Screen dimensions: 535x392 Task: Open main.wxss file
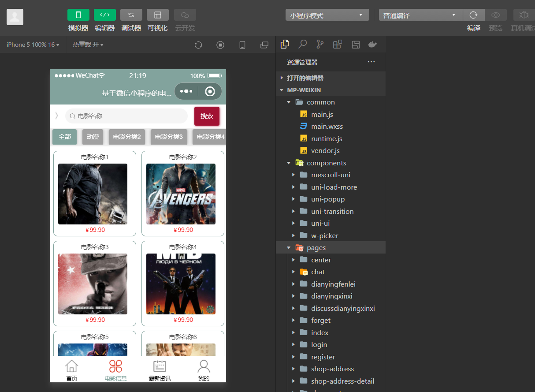tap(331, 127)
